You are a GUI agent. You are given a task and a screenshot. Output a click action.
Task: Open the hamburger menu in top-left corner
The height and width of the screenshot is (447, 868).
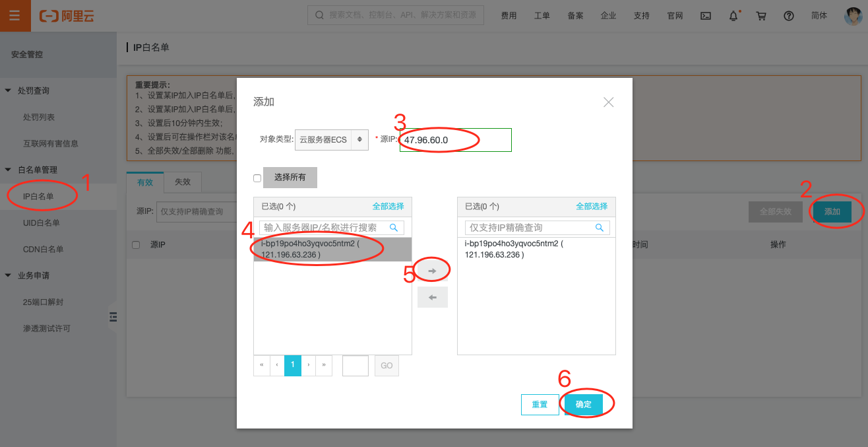15,16
